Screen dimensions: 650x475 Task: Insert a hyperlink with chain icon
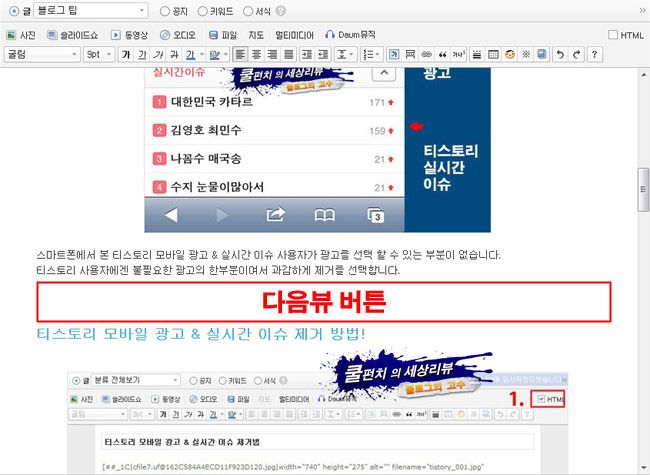[426, 54]
